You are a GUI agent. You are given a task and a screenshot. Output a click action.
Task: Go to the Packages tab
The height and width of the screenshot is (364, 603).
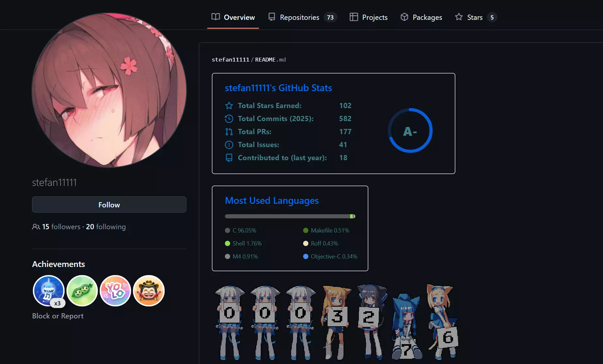[421, 17]
